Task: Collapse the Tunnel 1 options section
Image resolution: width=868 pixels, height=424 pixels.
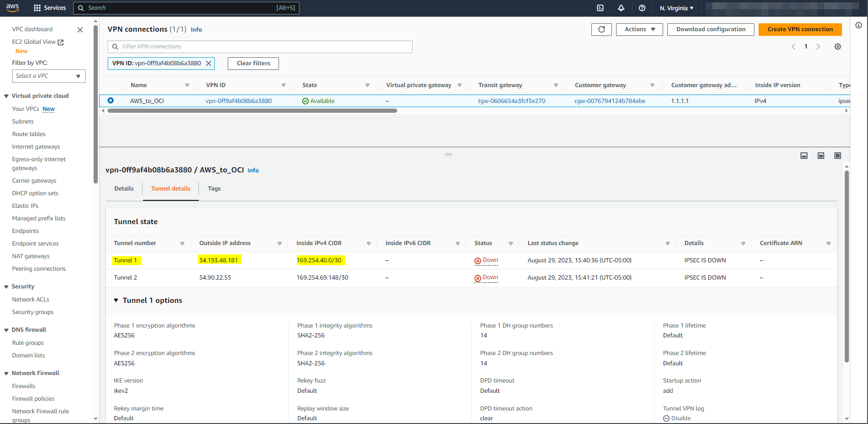Action: click(x=116, y=301)
